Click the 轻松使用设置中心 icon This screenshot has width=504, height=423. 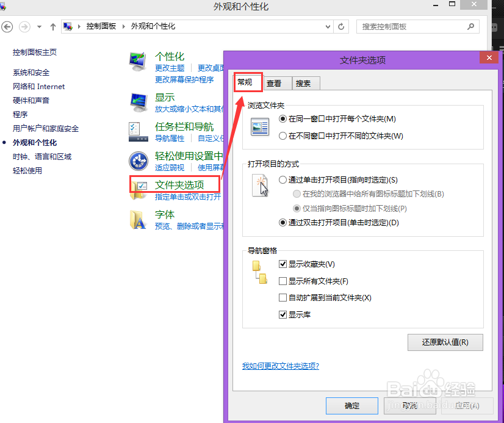pos(139,161)
